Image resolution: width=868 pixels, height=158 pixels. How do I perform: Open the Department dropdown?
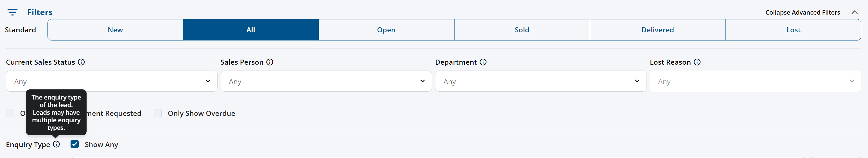pyautogui.click(x=541, y=81)
